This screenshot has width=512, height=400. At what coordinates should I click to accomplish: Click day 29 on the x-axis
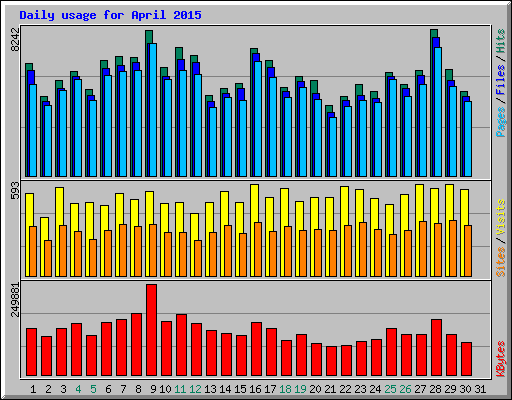(450, 389)
